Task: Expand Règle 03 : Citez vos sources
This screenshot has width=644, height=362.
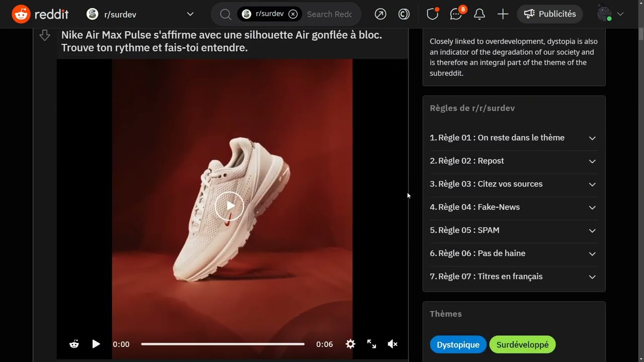Action: (514, 184)
